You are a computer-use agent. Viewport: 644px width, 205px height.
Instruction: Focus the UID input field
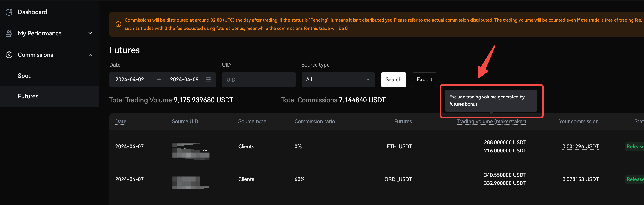258,80
